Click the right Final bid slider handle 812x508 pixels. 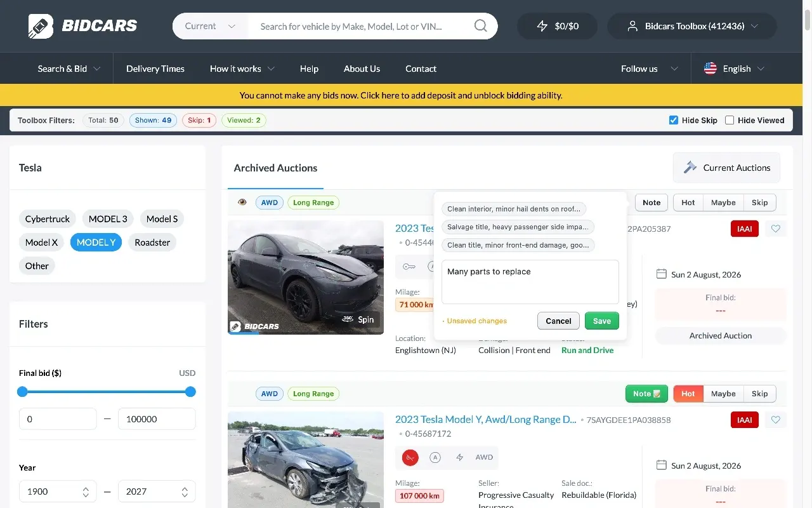(x=190, y=392)
